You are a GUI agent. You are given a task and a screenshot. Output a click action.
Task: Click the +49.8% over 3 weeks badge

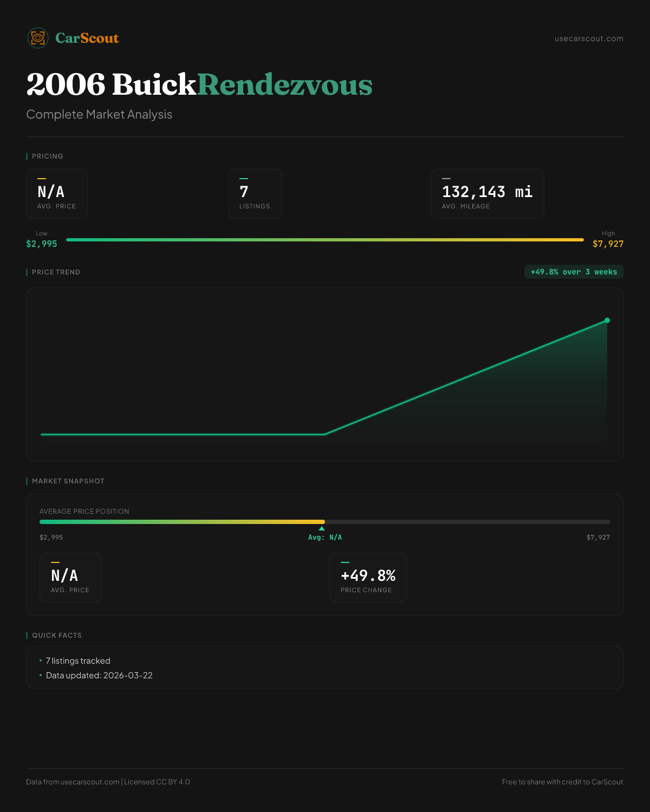574,272
